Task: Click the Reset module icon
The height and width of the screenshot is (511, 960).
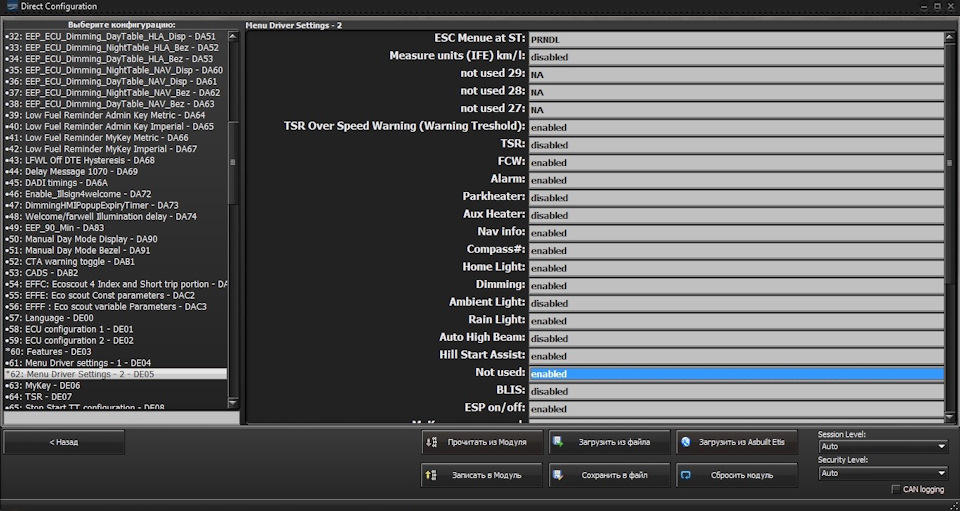Action: coord(686,475)
